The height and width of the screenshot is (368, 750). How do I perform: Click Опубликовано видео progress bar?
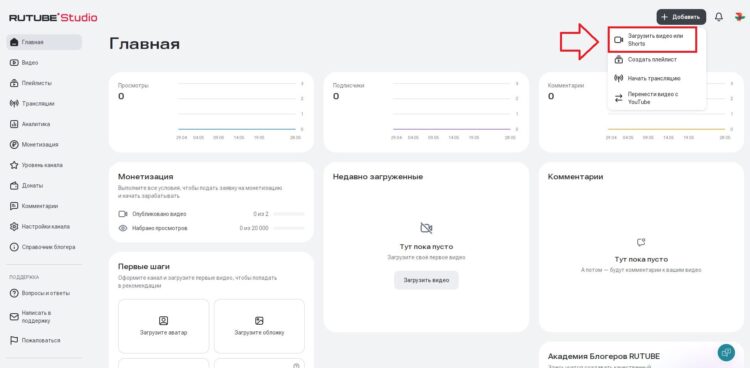coord(288,214)
